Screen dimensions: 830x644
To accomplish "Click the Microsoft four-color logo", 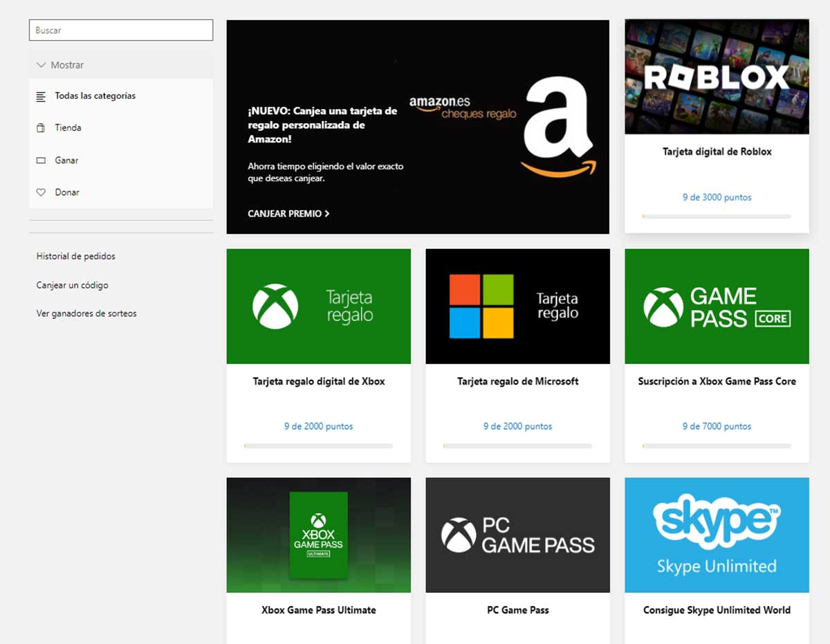I will 481,306.
